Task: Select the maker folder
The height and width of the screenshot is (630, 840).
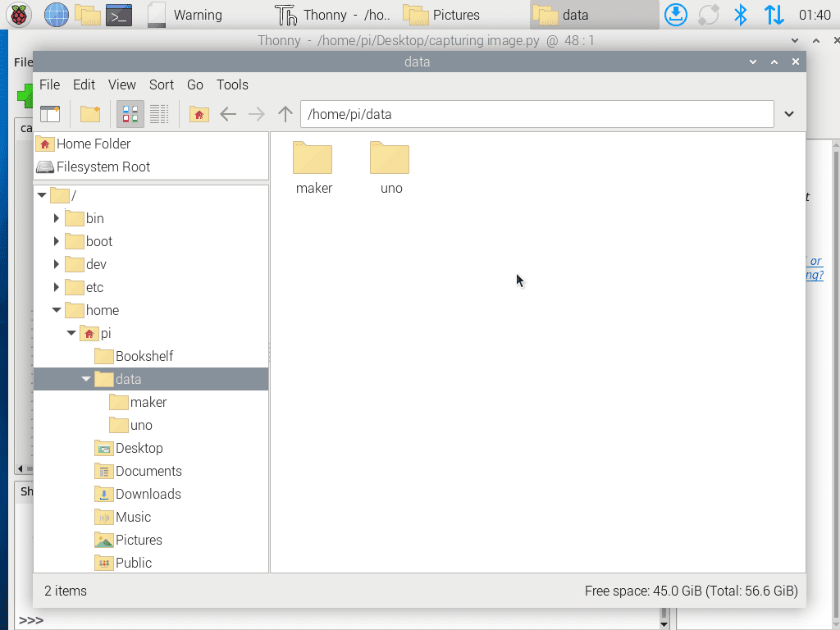Action: (x=313, y=158)
